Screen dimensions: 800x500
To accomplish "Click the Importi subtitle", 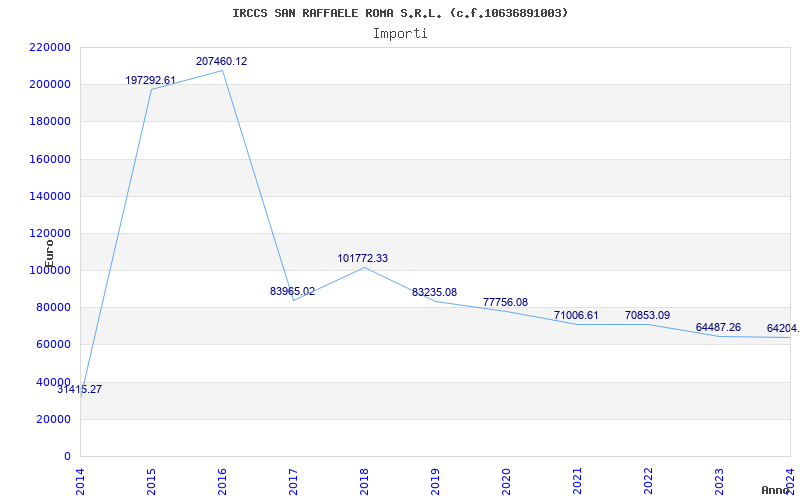I will pyautogui.click(x=400, y=34).
